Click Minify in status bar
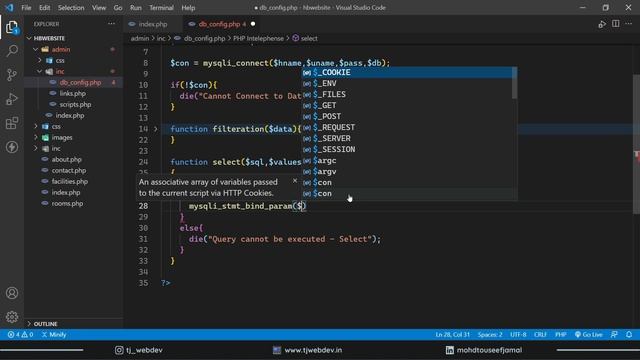Screen dimensions: 640x360 click(54, 335)
